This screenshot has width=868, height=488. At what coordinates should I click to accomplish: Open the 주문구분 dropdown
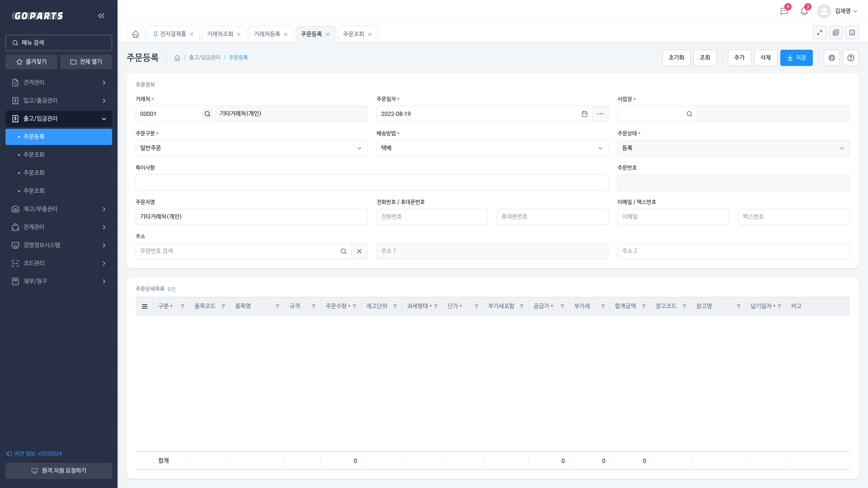click(251, 148)
